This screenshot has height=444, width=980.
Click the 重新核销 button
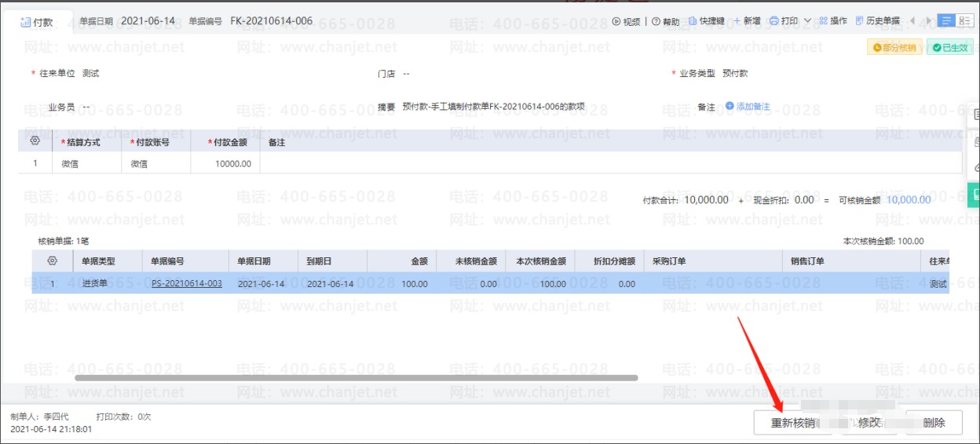pyautogui.click(x=793, y=423)
